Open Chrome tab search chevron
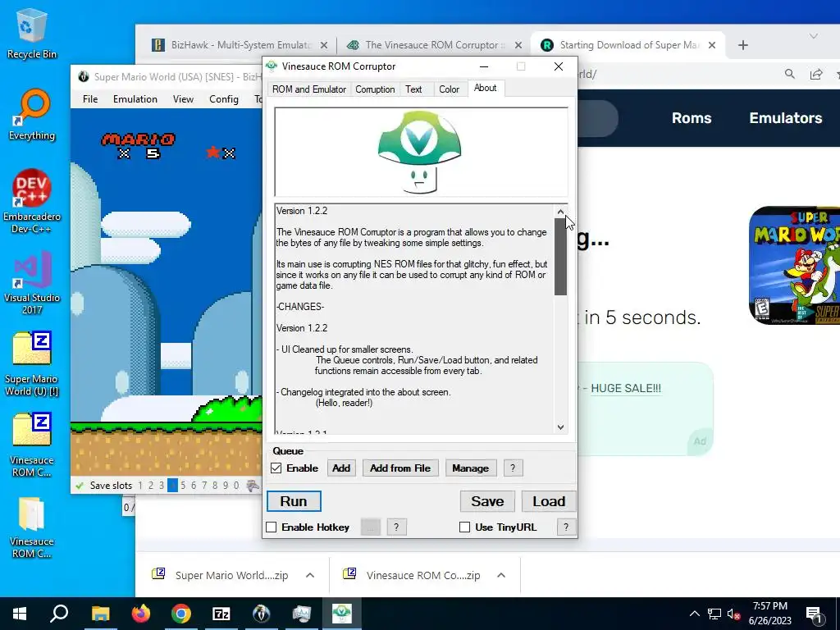The width and height of the screenshot is (840, 630). (814, 36)
